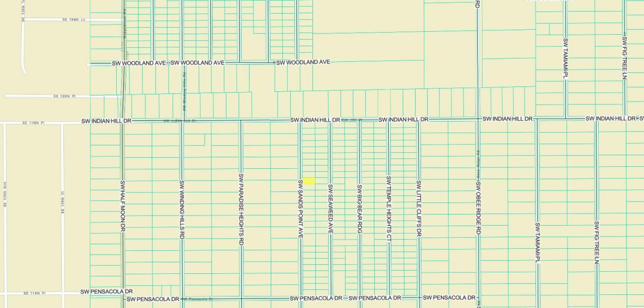The height and width of the screenshot is (308, 644).
Task: Click SW TAMIAMI PL label south of Indian Hill
Action: pyautogui.click(x=537, y=243)
